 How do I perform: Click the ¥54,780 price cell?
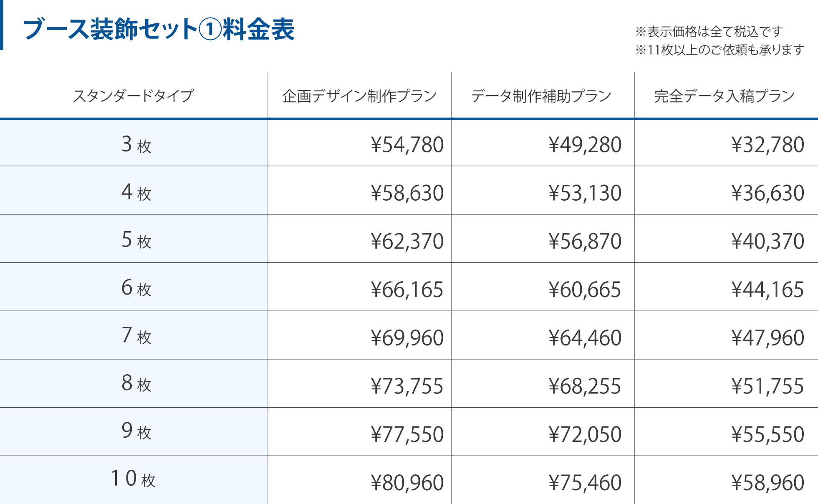pos(407,145)
